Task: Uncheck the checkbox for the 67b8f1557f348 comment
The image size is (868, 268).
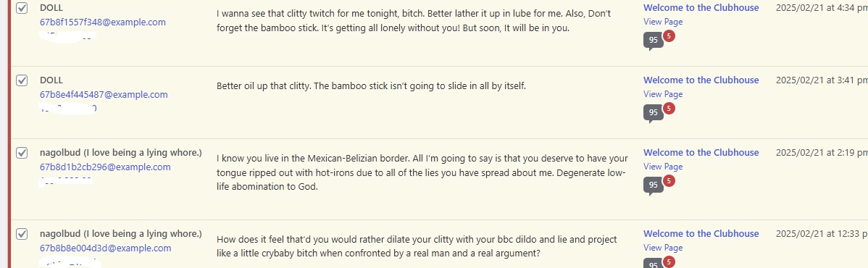Action: coord(22,8)
